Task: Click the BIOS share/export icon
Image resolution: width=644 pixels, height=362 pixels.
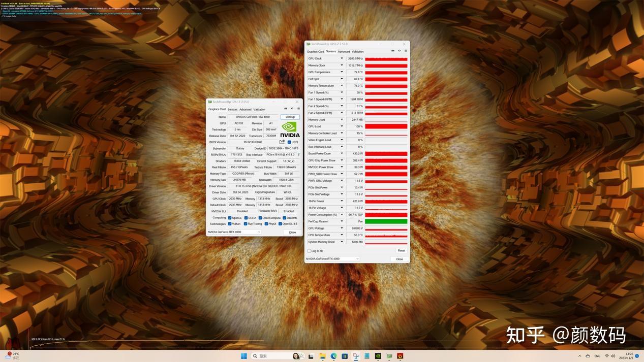Action: point(282,142)
